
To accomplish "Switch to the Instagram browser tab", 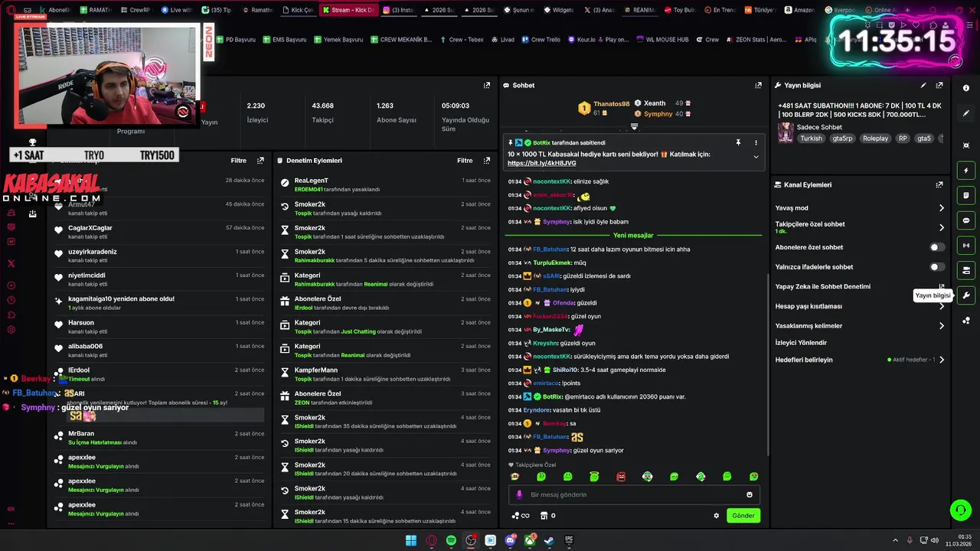I will point(397,10).
